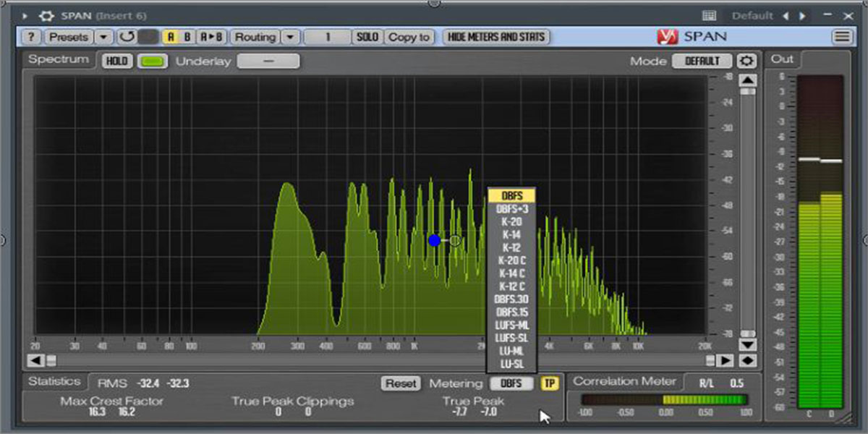The image size is (868, 434).
Task: Click the horizontal frequency scrollbar track
Action: point(380,360)
